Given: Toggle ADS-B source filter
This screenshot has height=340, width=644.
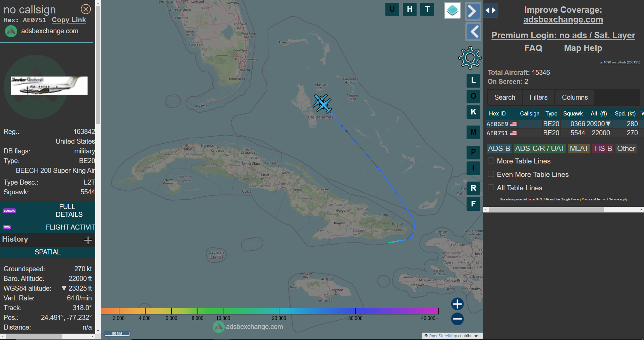Looking at the screenshot, I should point(499,149).
